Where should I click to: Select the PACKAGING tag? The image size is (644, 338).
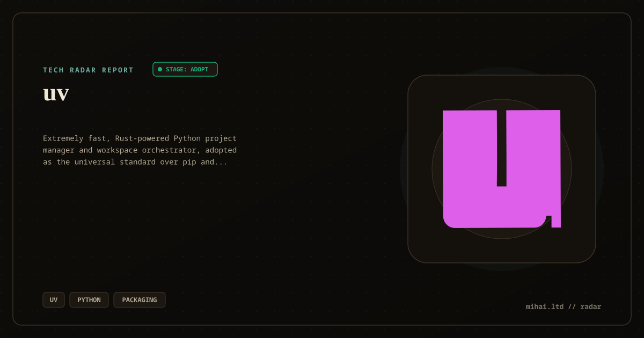click(140, 300)
